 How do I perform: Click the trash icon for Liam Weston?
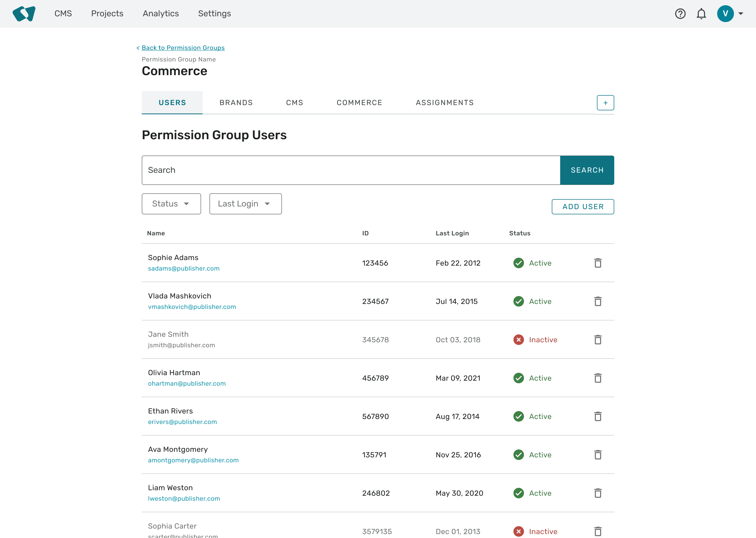[597, 493]
